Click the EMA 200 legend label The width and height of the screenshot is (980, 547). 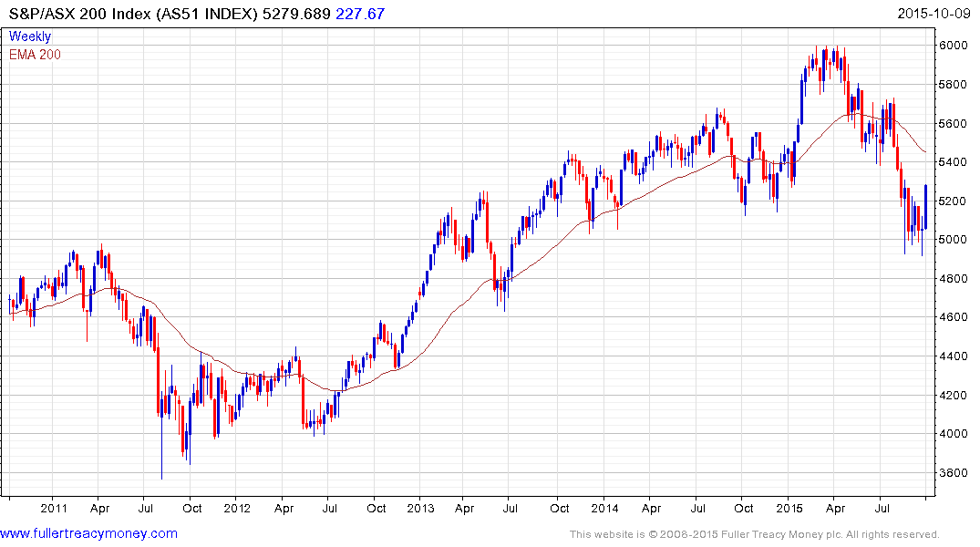35,55
